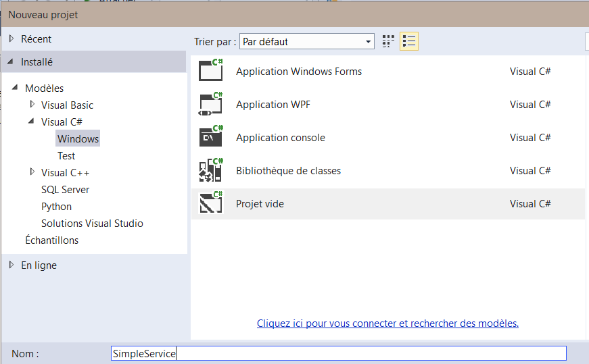This screenshot has height=364, width=589.
Task: Choose the Application console template icon
Action: tap(211, 138)
